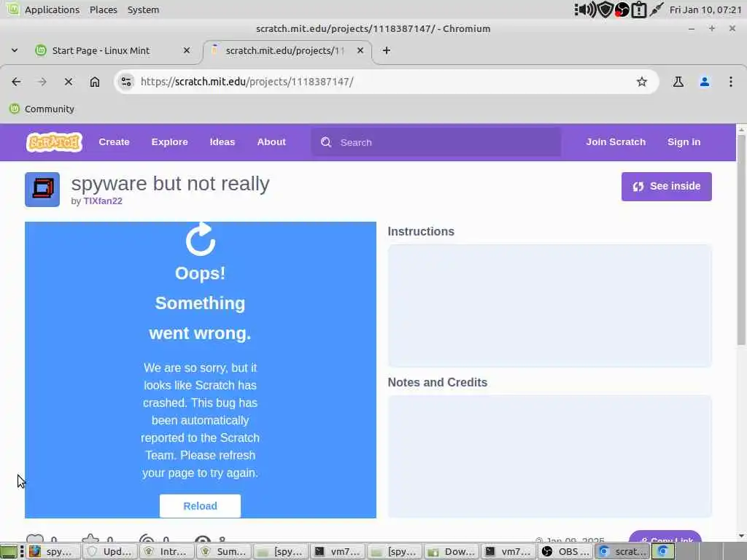
Task: Bookmark this page with the star icon
Action: coord(642,82)
